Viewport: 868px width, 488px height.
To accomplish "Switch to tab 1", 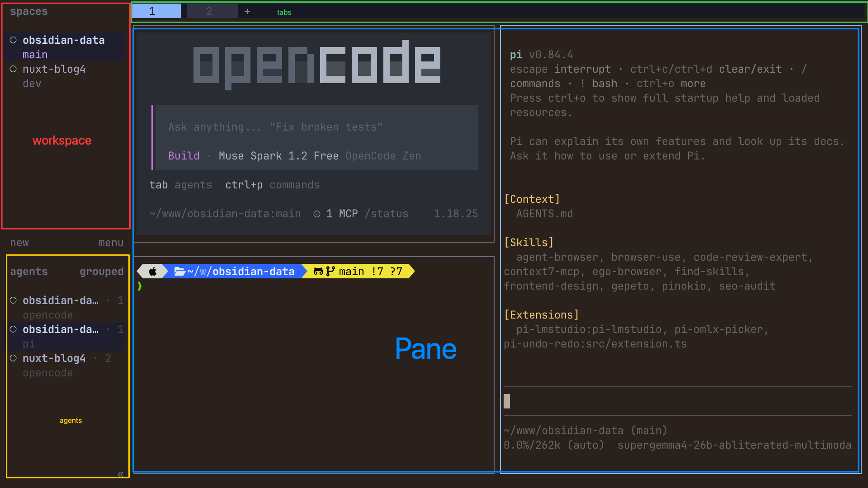I will click(156, 11).
